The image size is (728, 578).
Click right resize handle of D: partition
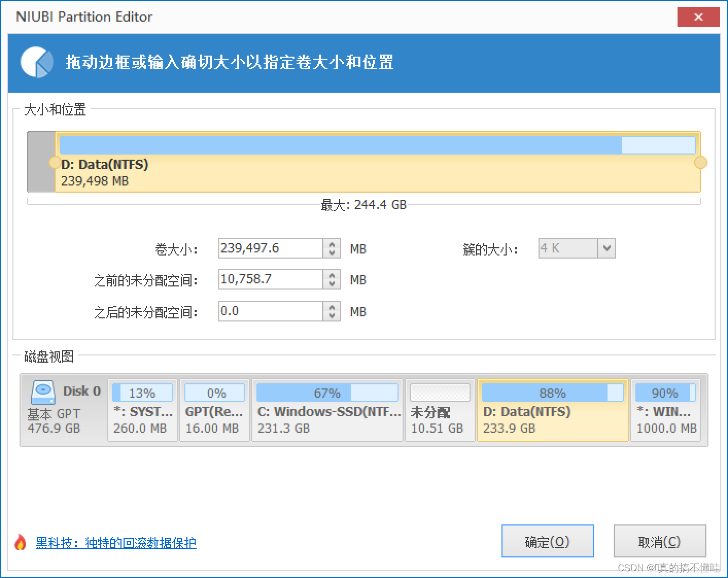(x=701, y=163)
